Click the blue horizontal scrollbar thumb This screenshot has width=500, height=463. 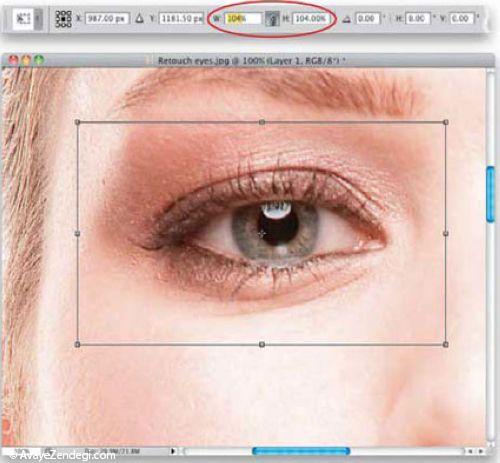point(301,451)
